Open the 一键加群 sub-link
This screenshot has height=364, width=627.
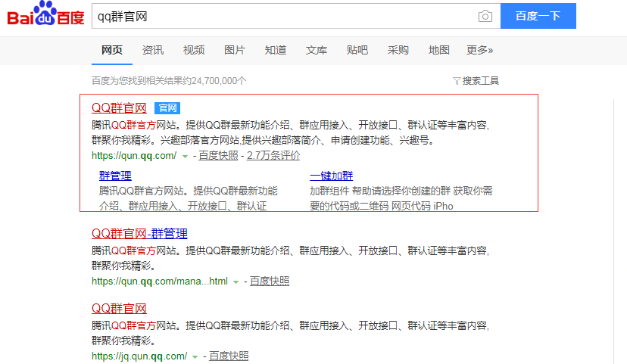(x=332, y=176)
